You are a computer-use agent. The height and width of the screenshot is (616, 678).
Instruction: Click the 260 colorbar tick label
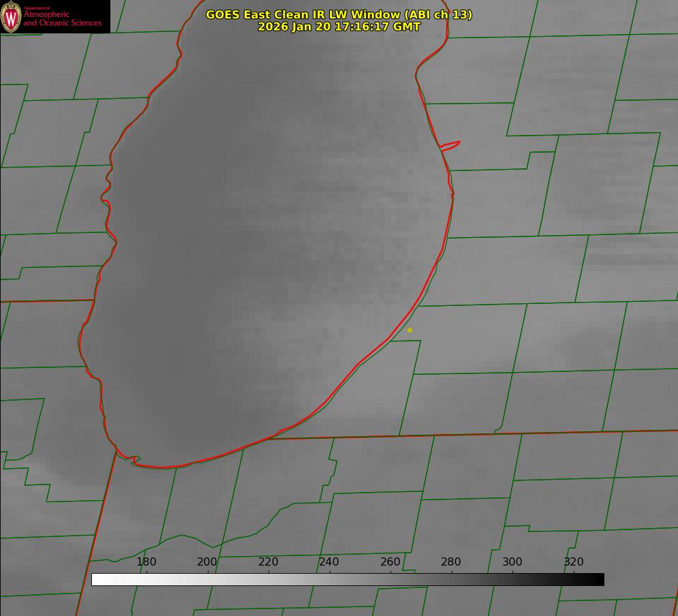(x=390, y=561)
